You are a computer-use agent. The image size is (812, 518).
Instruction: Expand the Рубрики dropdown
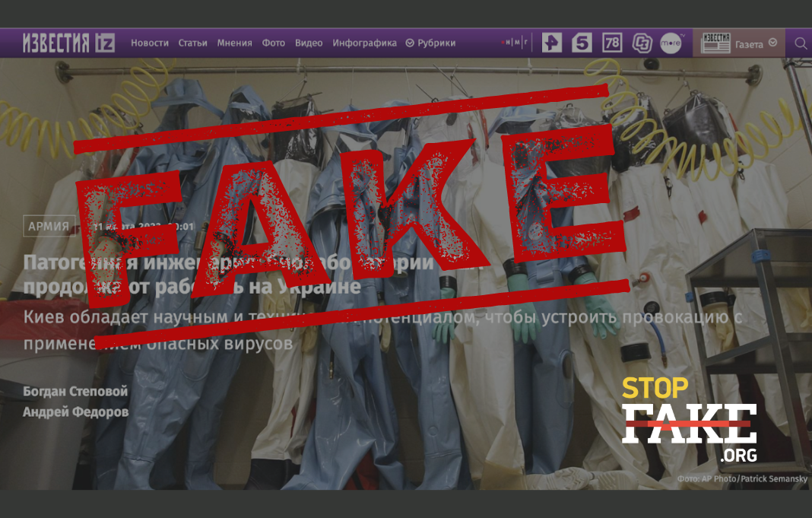tap(431, 43)
